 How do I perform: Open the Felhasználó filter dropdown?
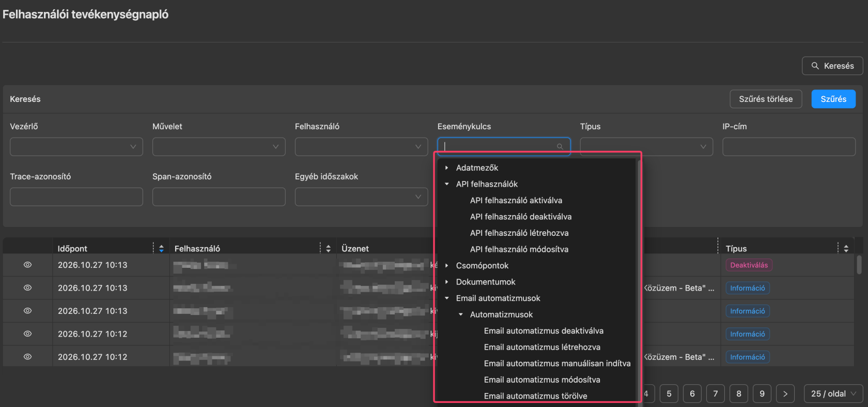point(362,147)
